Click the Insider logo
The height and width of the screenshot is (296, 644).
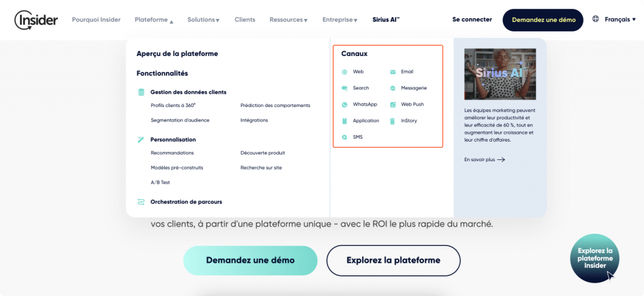[x=36, y=20]
